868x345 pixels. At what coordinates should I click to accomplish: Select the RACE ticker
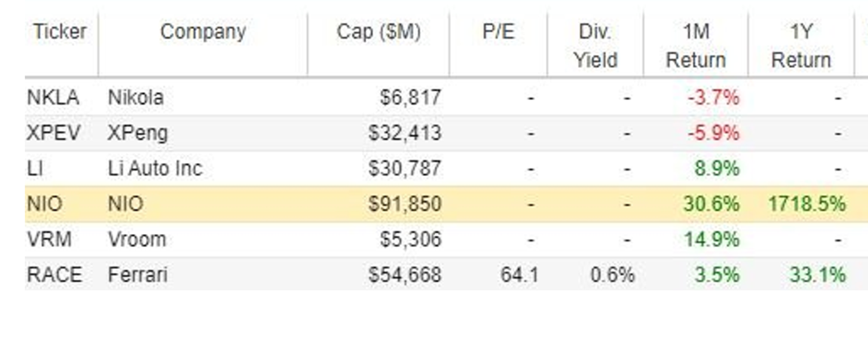click(x=54, y=274)
